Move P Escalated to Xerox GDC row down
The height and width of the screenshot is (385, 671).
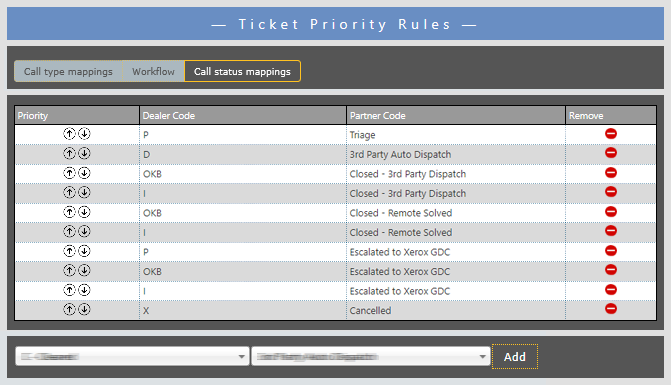click(x=84, y=251)
